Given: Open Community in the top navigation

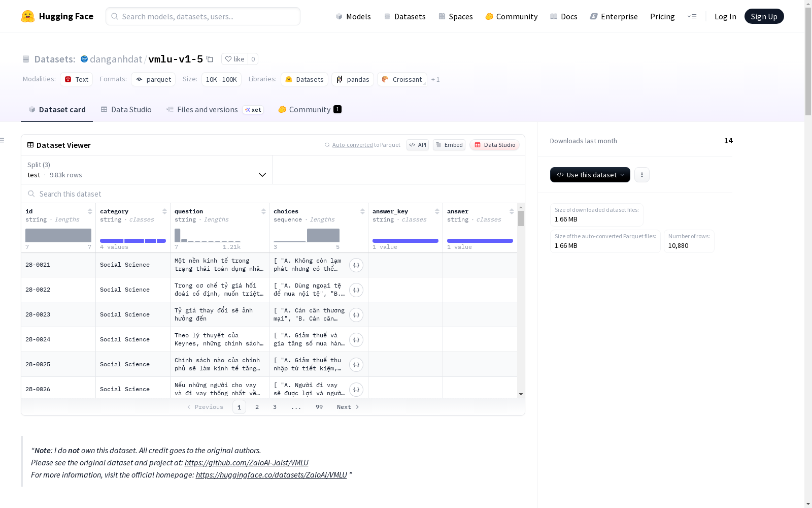Looking at the screenshot, I should coord(511,16).
